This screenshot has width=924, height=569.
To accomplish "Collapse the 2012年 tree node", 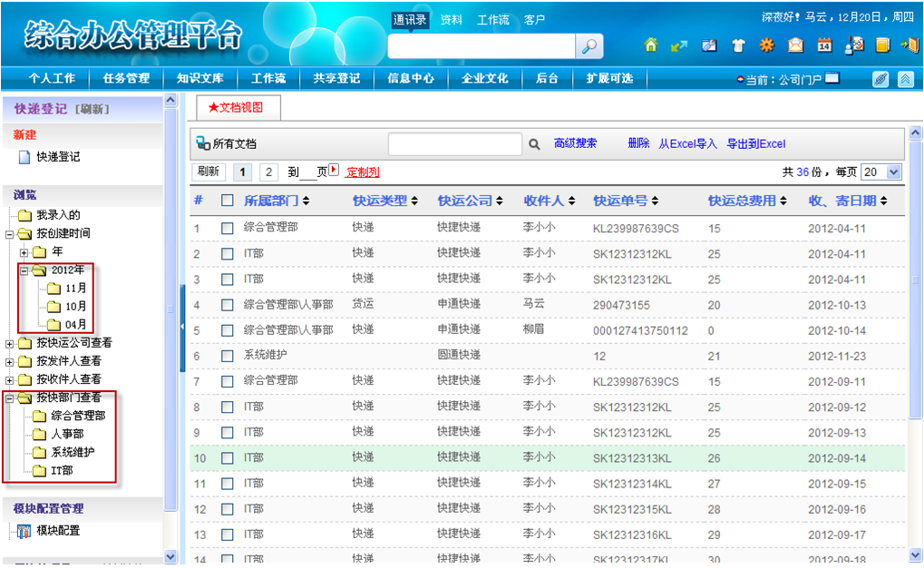I will coord(24,270).
